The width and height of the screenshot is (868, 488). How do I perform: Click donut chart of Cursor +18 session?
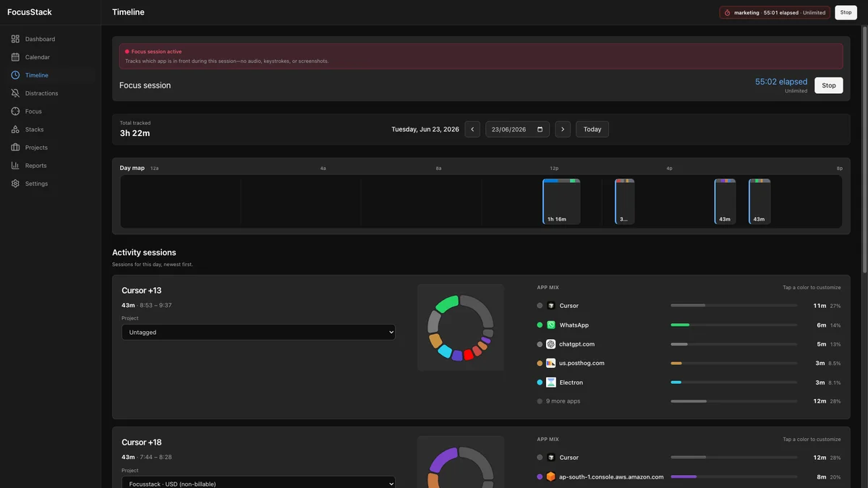pos(460,467)
